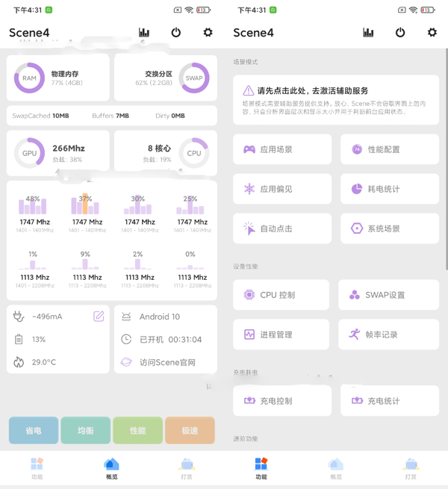
Task: Click the SWAP usage ring gauge
Action: 193,78
